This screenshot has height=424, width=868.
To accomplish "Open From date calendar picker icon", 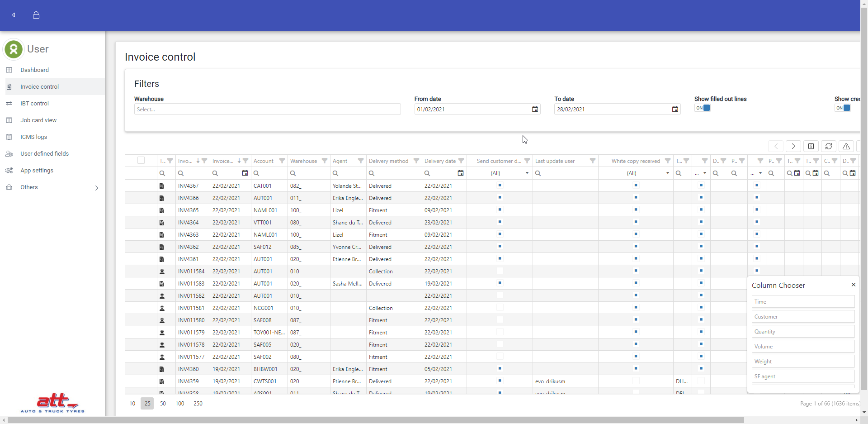I will pyautogui.click(x=535, y=110).
